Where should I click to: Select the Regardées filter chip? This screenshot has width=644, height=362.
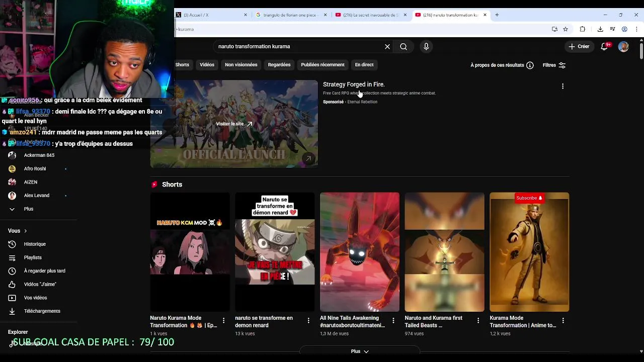pyautogui.click(x=279, y=64)
